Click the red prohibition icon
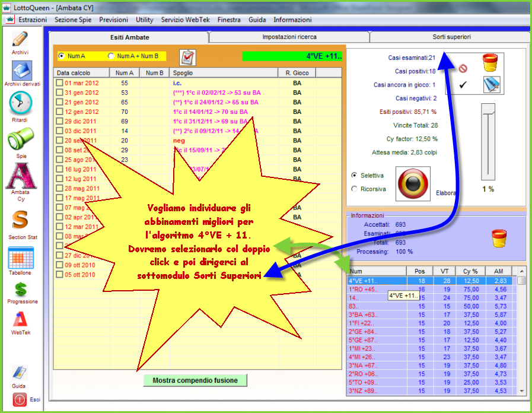The image size is (532, 413). (x=463, y=69)
